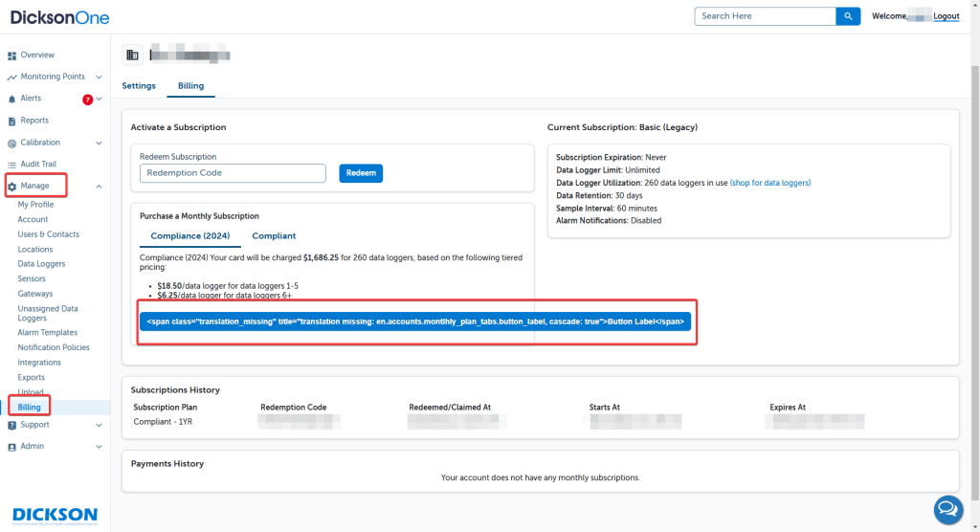Click the Overview dashboard icon
This screenshot has height=532, width=980.
(11, 55)
